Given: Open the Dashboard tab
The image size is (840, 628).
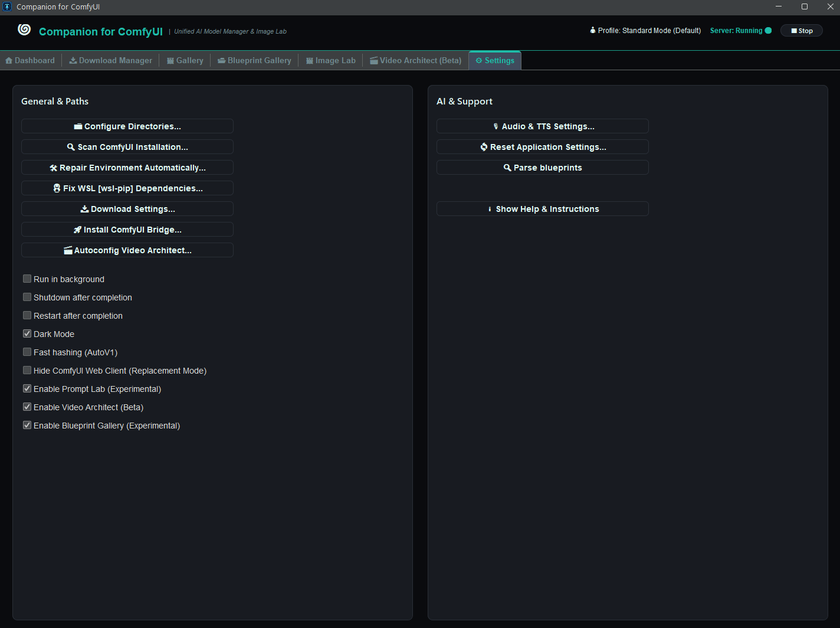Looking at the screenshot, I should click(30, 60).
